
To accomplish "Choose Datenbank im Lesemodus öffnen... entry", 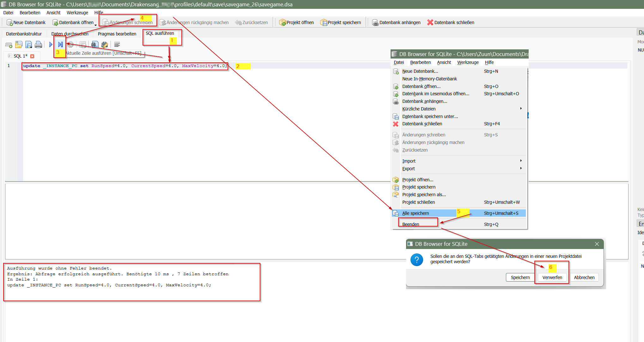I will [459, 94].
